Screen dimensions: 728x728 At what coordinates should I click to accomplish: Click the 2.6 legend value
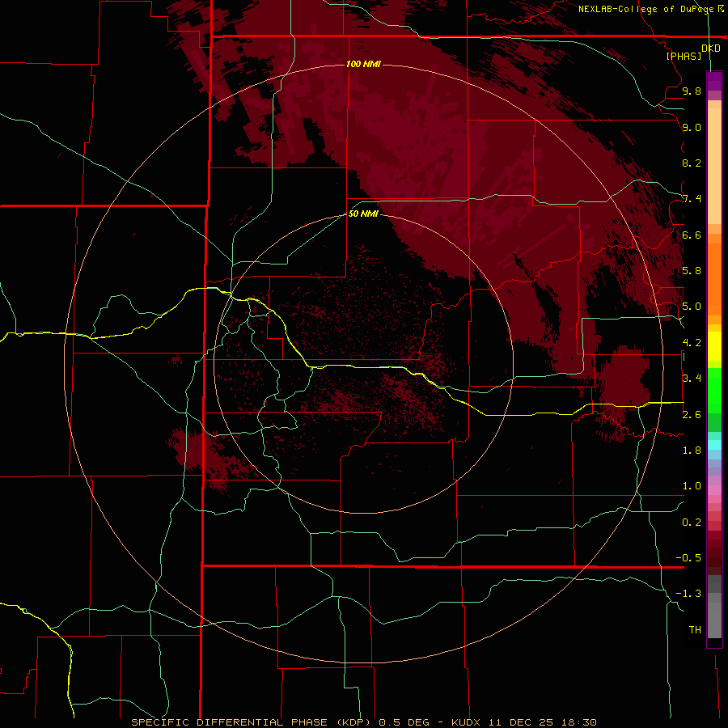point(692,415)
